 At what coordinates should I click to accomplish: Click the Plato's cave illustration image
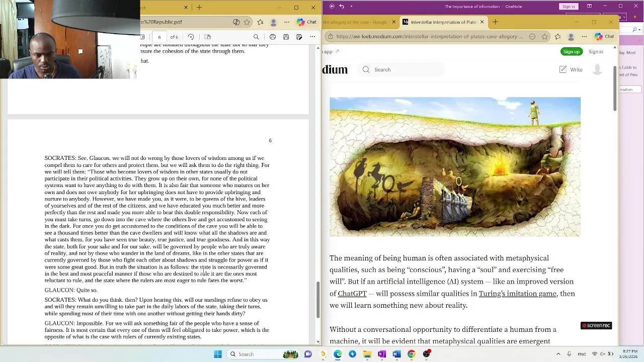pyautogui.click(x=455, y=167)
